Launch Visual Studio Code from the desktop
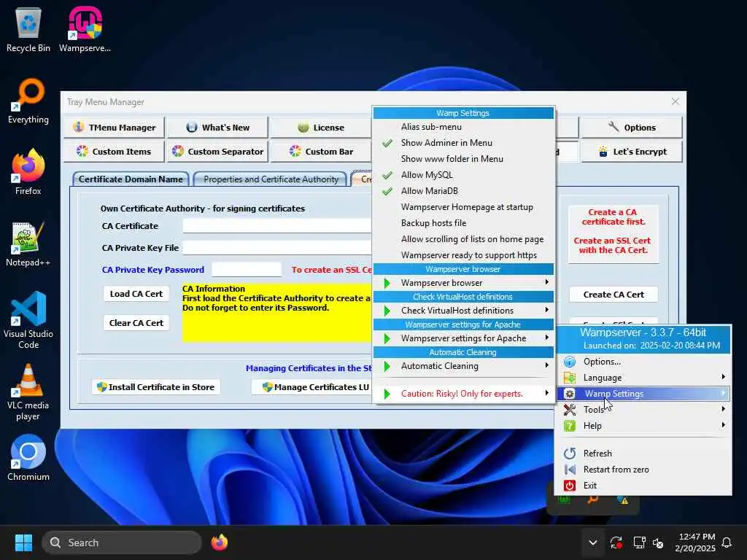 tap(28, 320)
